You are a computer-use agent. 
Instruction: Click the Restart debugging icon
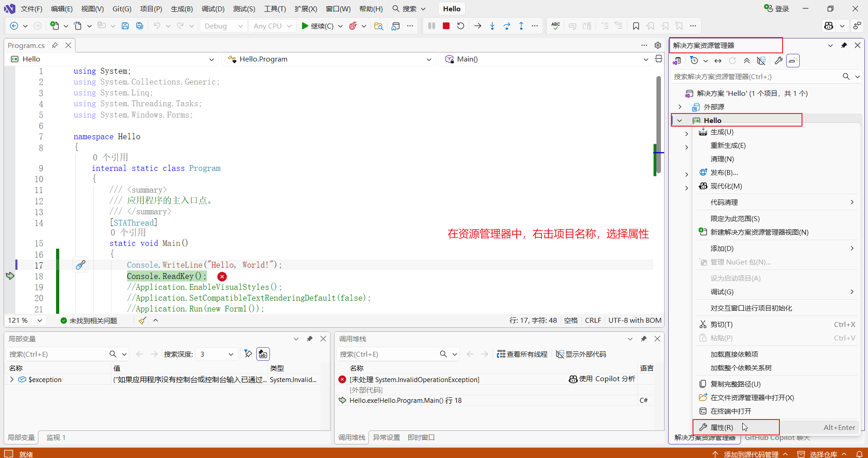461,26
